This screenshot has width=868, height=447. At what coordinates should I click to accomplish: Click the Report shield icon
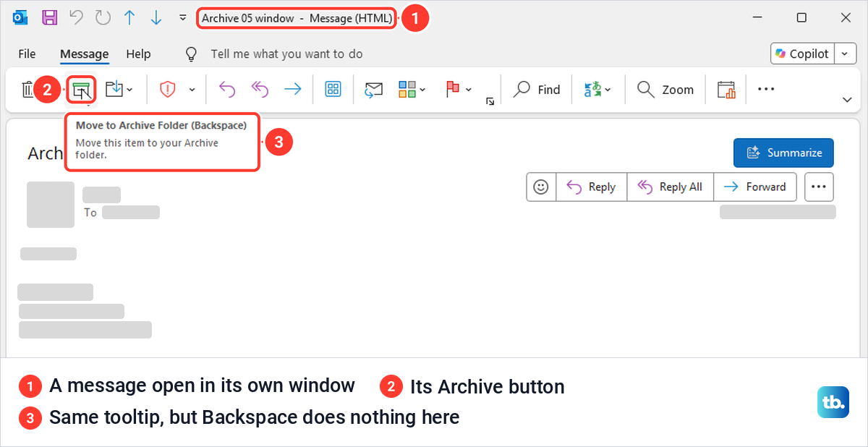coord(168,90)
